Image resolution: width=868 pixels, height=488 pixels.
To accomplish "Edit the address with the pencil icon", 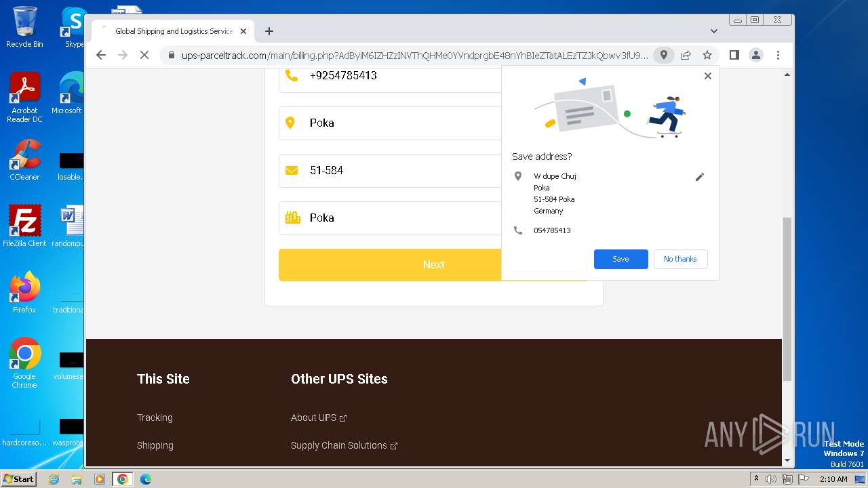I will [x=700, y=177].
